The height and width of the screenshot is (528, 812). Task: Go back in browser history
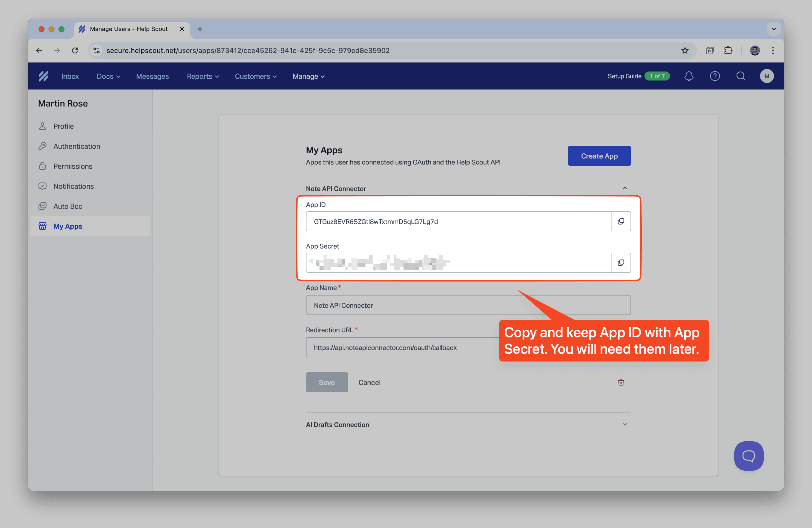39,50
